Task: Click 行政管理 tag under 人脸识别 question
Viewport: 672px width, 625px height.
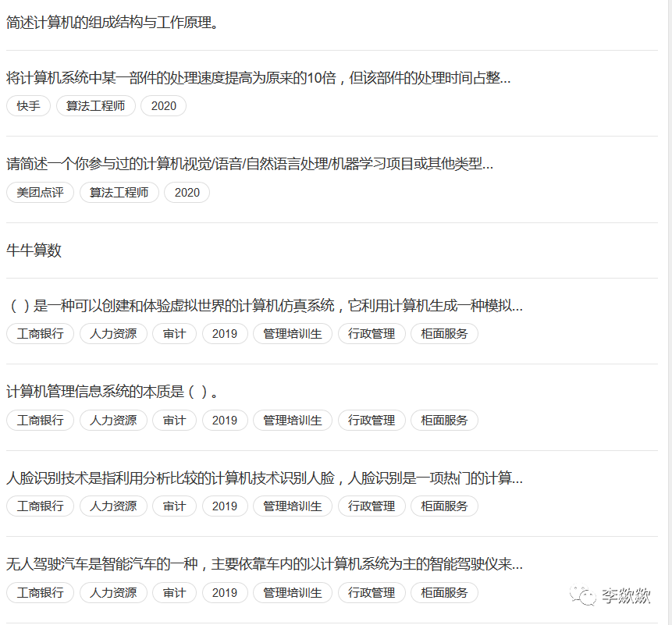Action: click(372, 506)
